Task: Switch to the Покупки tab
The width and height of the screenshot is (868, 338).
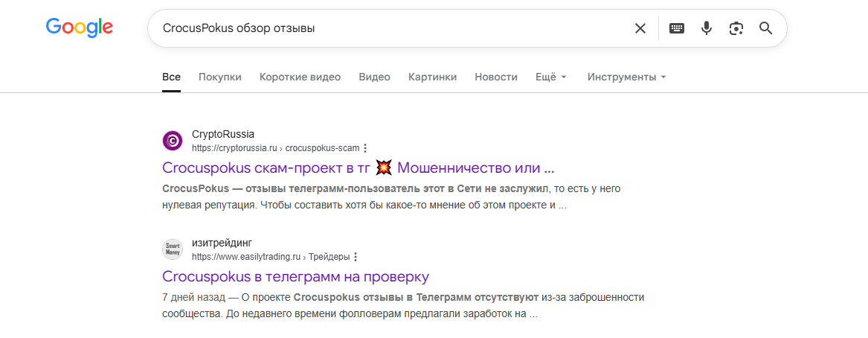Action: (220, 77)
